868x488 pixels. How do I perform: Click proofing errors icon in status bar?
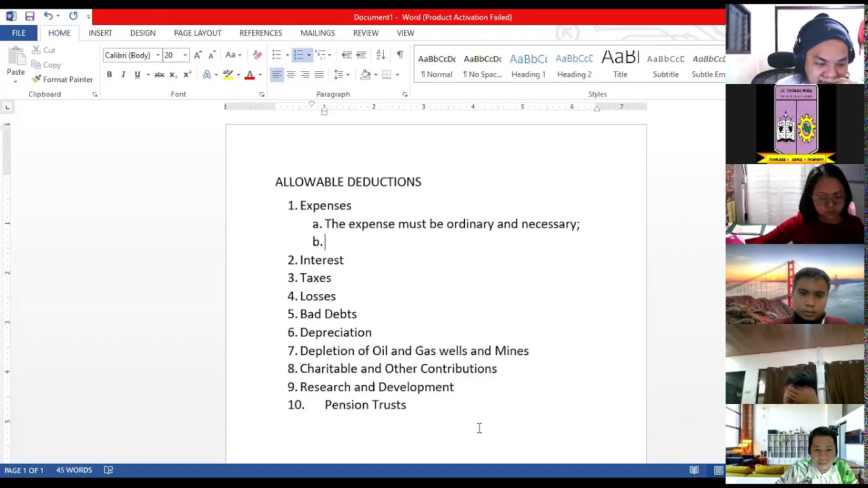[108, 470]
